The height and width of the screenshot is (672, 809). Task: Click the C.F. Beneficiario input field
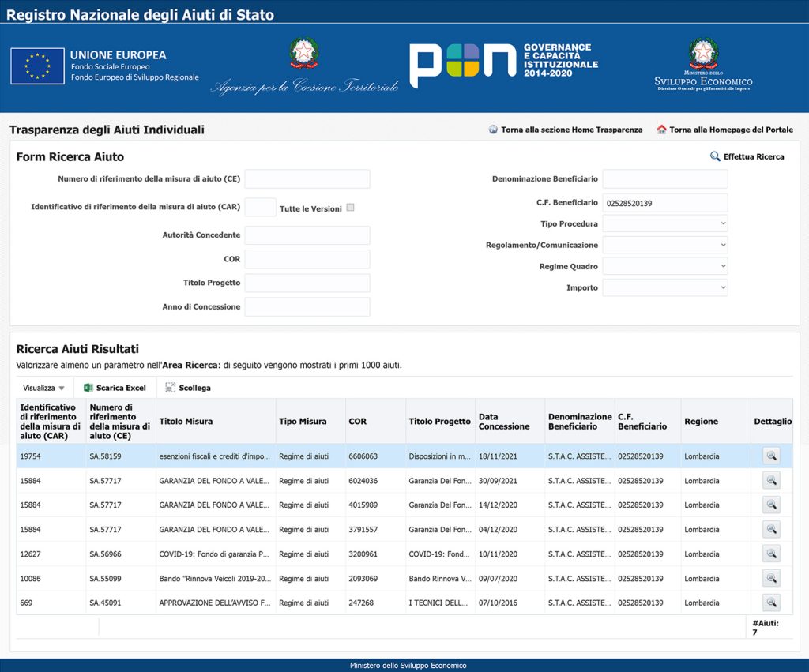664,203
